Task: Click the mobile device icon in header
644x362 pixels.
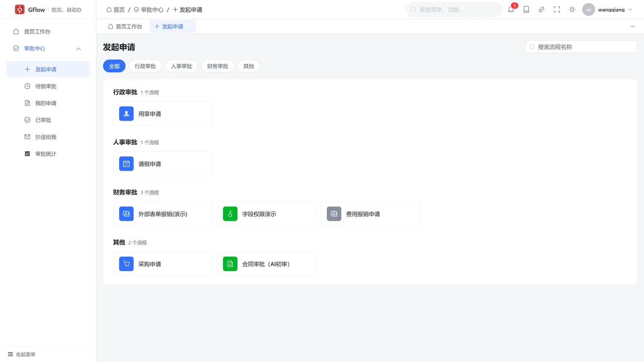Action: (526, 10)
